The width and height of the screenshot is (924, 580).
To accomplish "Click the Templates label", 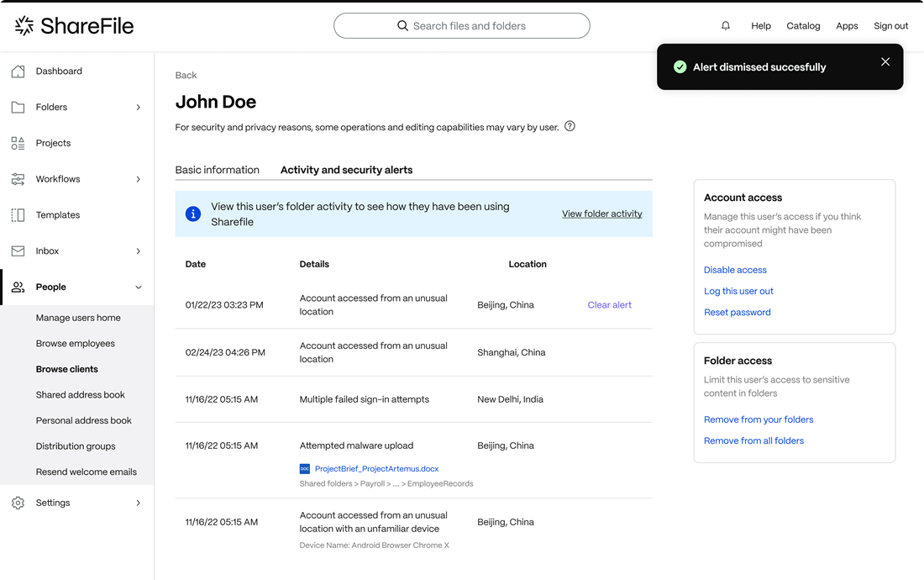I will 58,215.
